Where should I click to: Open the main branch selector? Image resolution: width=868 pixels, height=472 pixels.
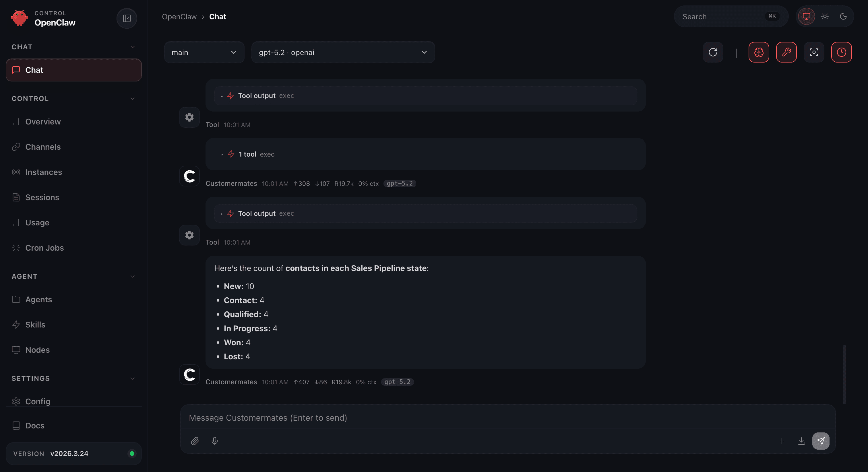(204, 52)
